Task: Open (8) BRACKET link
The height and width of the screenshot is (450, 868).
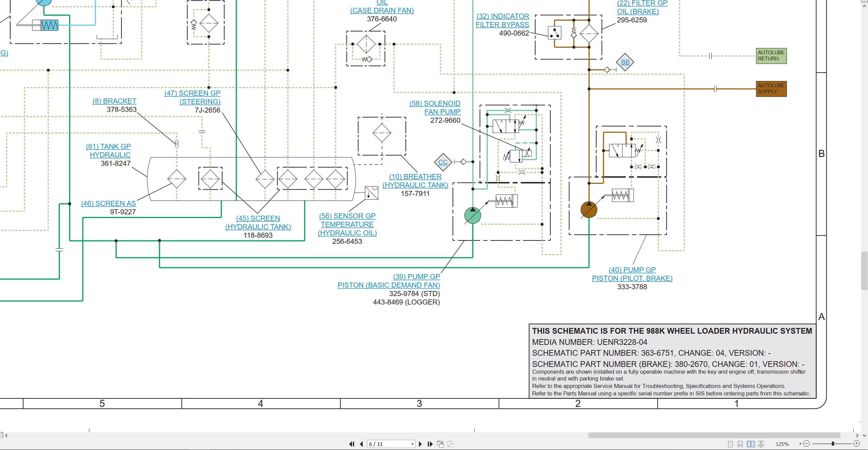Action: pos(114,101)
